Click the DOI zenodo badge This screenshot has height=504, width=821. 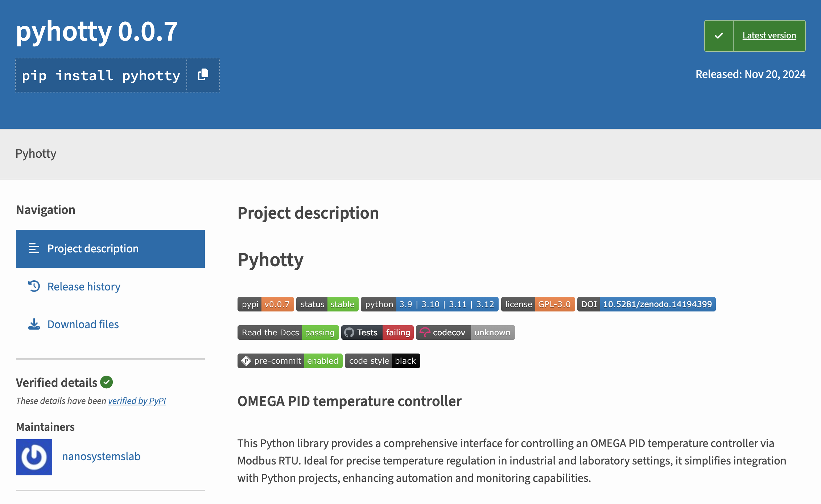646,304
